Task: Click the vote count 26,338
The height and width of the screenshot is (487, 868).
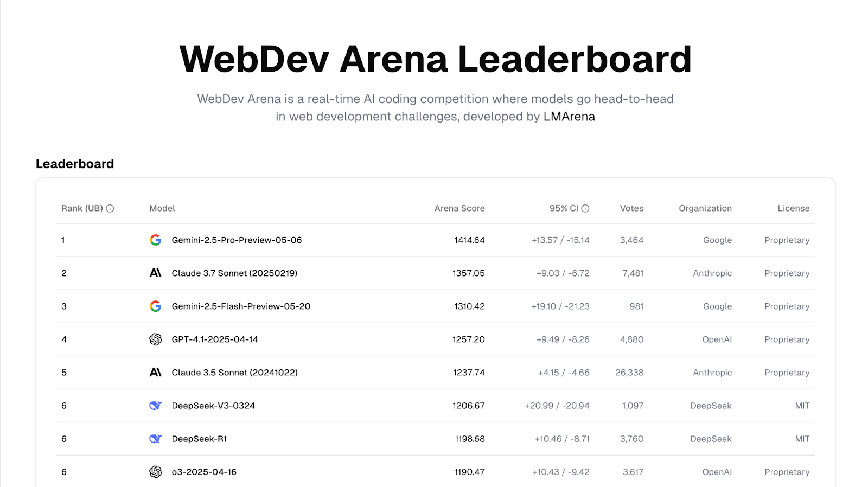Action: pyautogui.click(x=629, y=373)
